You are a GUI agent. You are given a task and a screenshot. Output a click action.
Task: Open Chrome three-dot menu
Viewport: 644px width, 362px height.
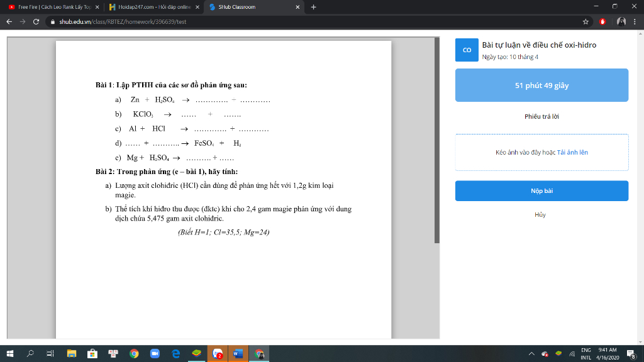click(x=635, y=22)
